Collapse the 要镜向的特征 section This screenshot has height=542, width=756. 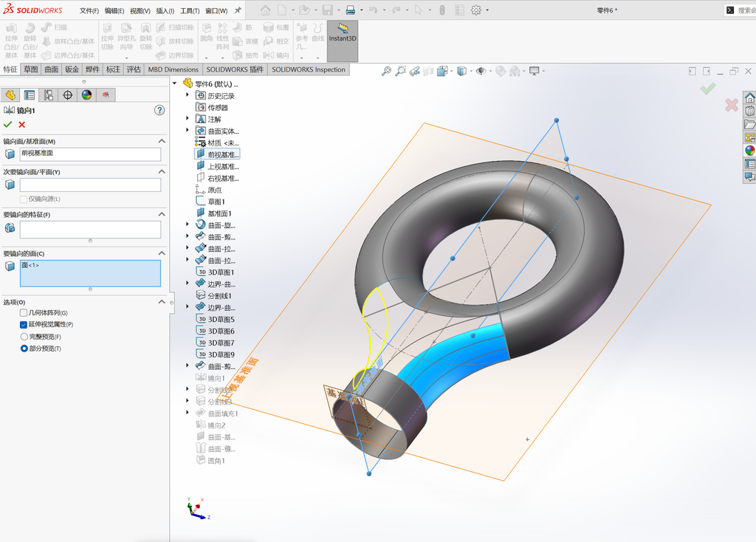click(162, 214)
